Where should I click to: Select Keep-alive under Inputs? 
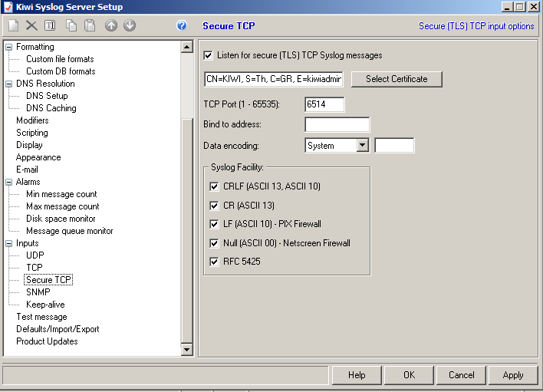[x=45, y=305]
